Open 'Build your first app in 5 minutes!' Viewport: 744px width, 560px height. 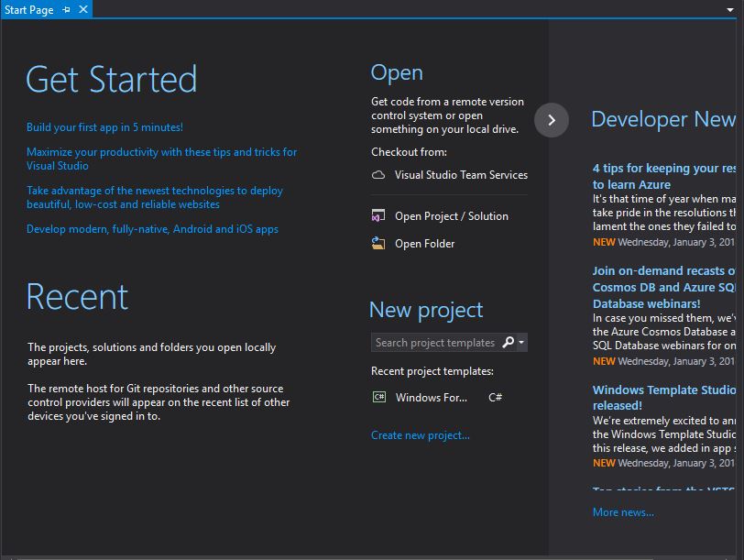coord(104,127)
